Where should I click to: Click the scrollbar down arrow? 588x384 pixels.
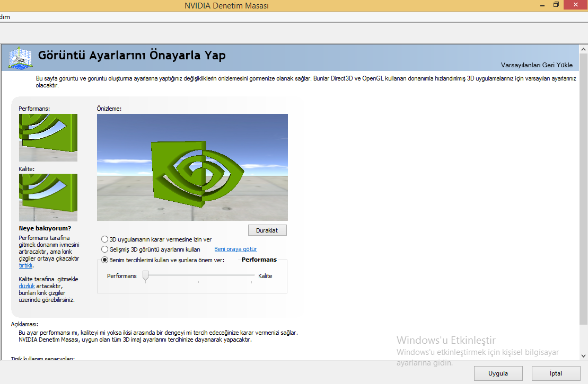(584, 356)
